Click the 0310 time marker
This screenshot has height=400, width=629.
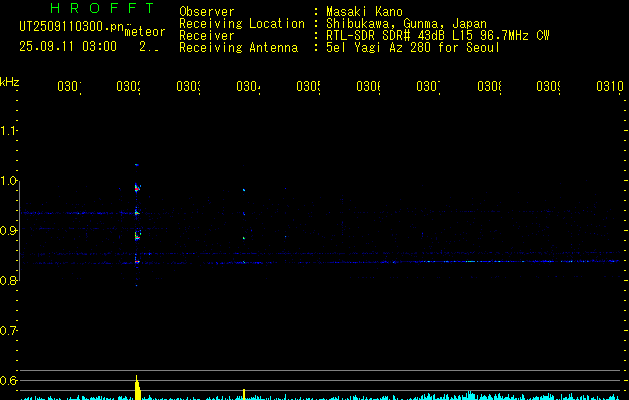click(x=610, y=86)
